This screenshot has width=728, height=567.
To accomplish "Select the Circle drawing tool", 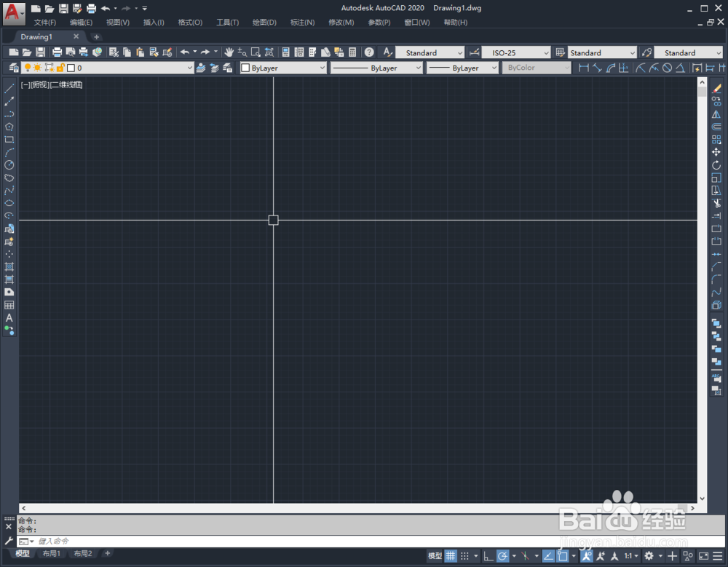I will (x=9, y=164).
